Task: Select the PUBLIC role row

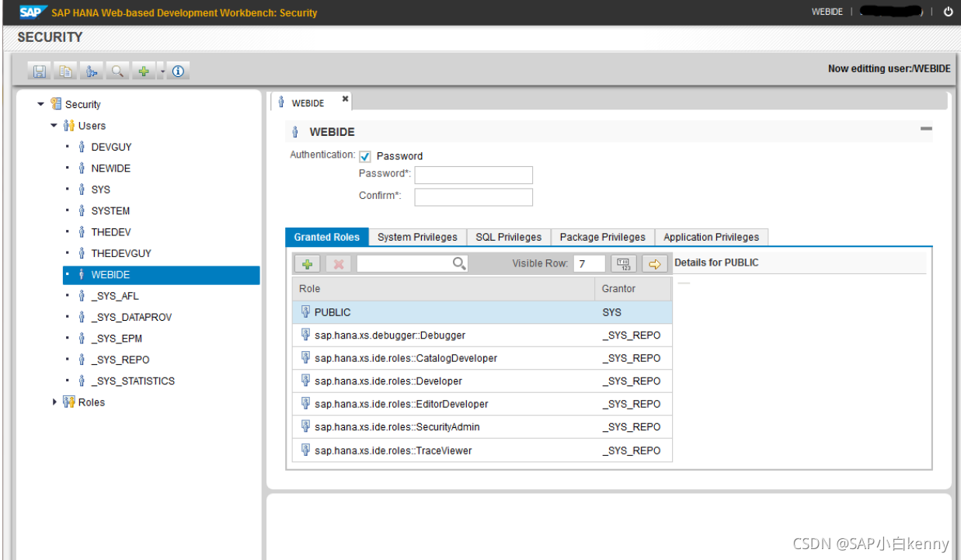Action: [482, 312]
